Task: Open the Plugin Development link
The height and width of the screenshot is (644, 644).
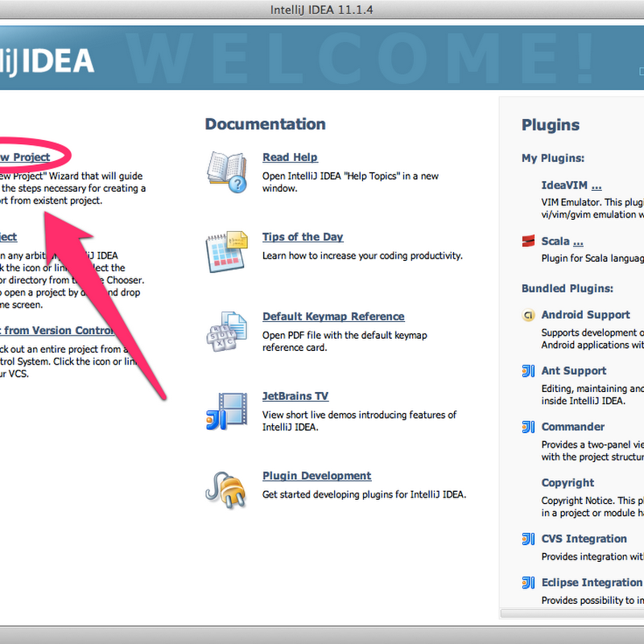Action: [x=316, y=476]
